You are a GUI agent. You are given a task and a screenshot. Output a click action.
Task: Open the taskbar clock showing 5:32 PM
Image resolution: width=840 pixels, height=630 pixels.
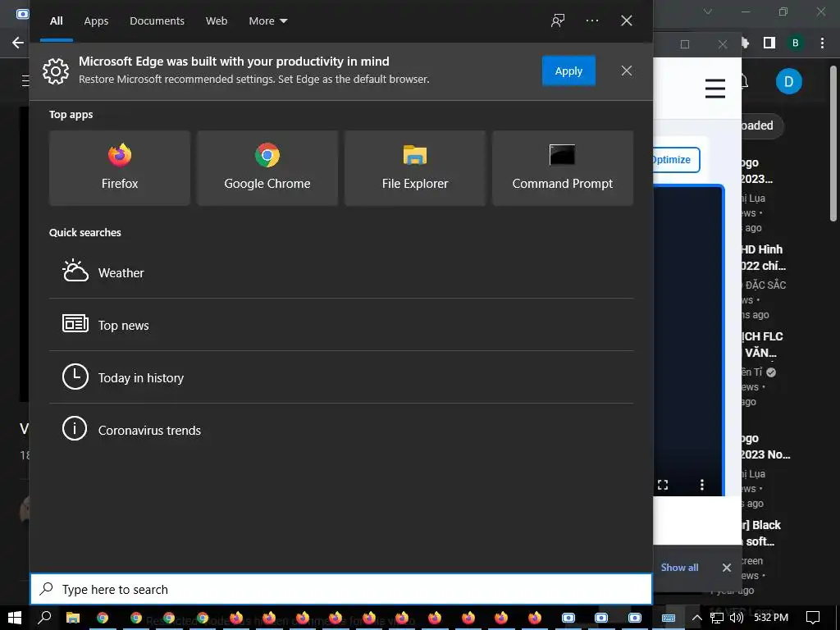click(x=771, y=618)
